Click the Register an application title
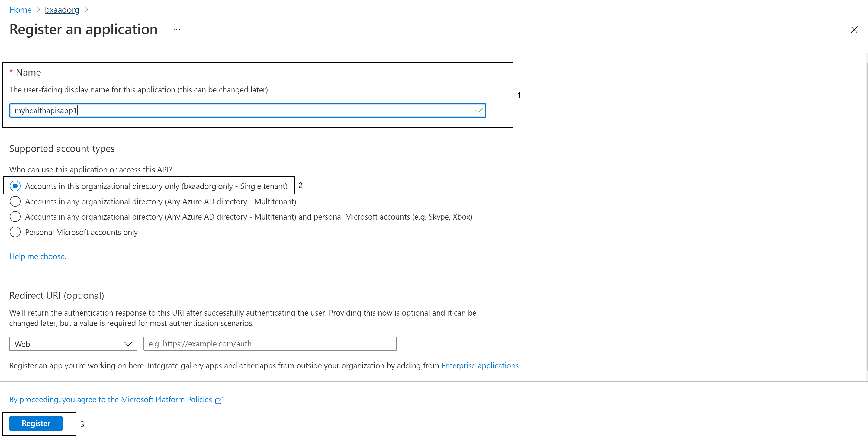 click(83, 29)
